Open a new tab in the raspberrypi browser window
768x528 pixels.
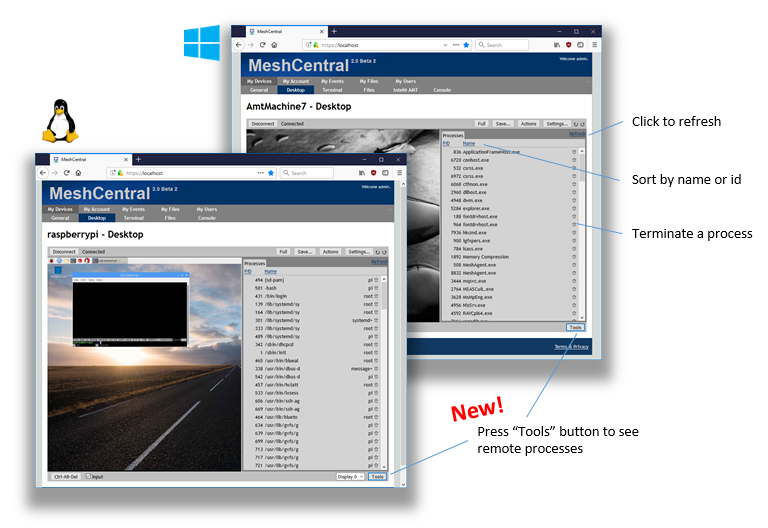[138, 159]
